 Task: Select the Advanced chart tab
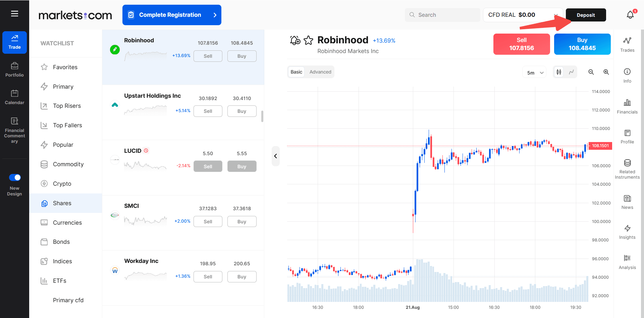[320, 72]
